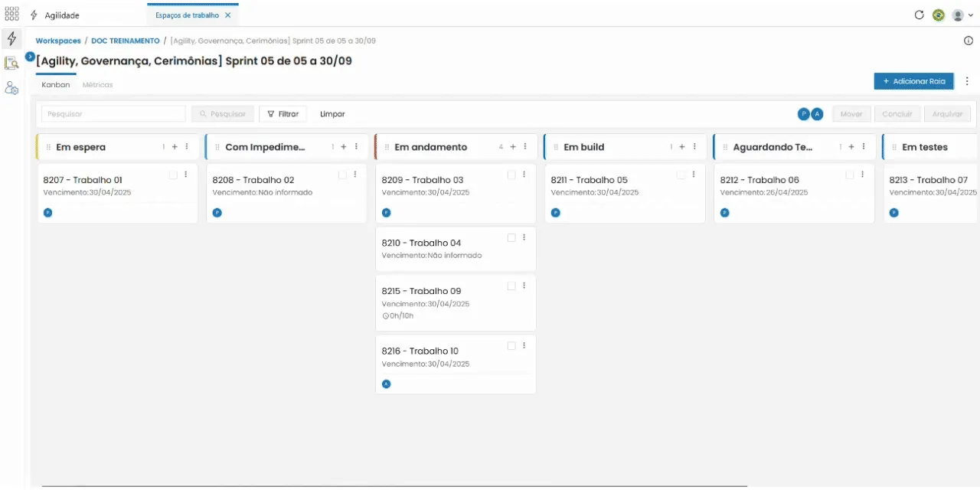Switch to the Métricas tab
The height and width of the screenshot is (490, 980).
point(98,85)
